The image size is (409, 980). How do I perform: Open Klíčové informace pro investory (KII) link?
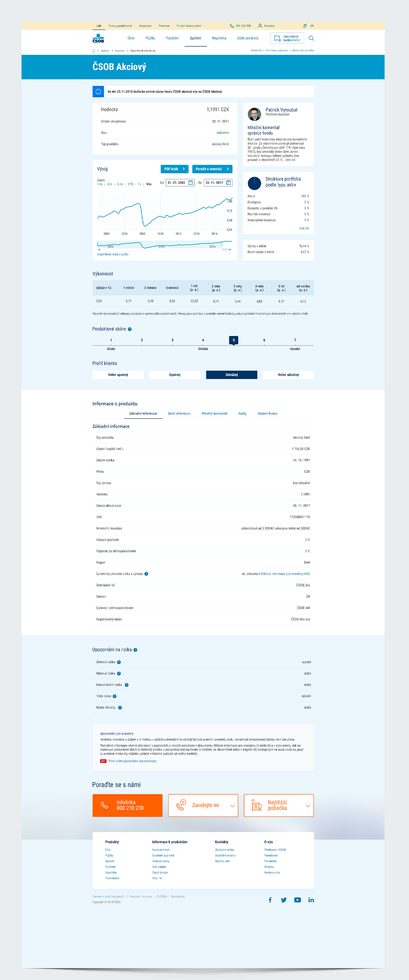pyautogui.click(x=286, y=574)
